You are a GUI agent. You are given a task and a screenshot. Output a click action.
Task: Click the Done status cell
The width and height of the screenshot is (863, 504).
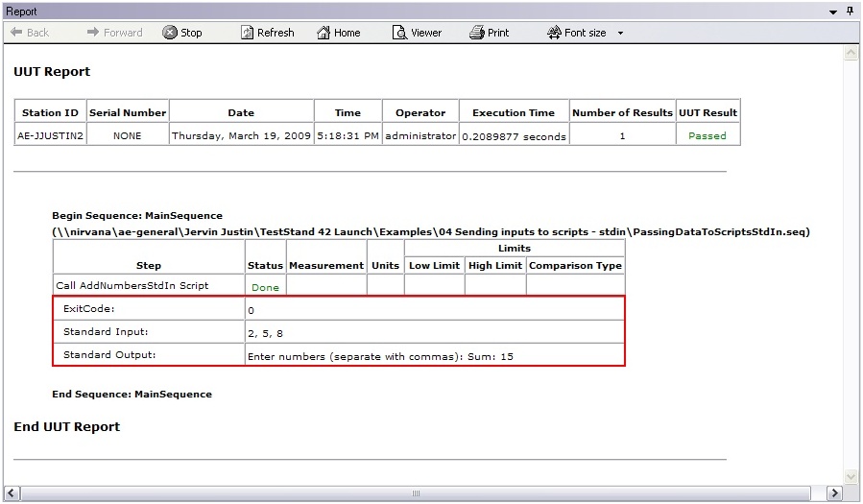(265, 286)
